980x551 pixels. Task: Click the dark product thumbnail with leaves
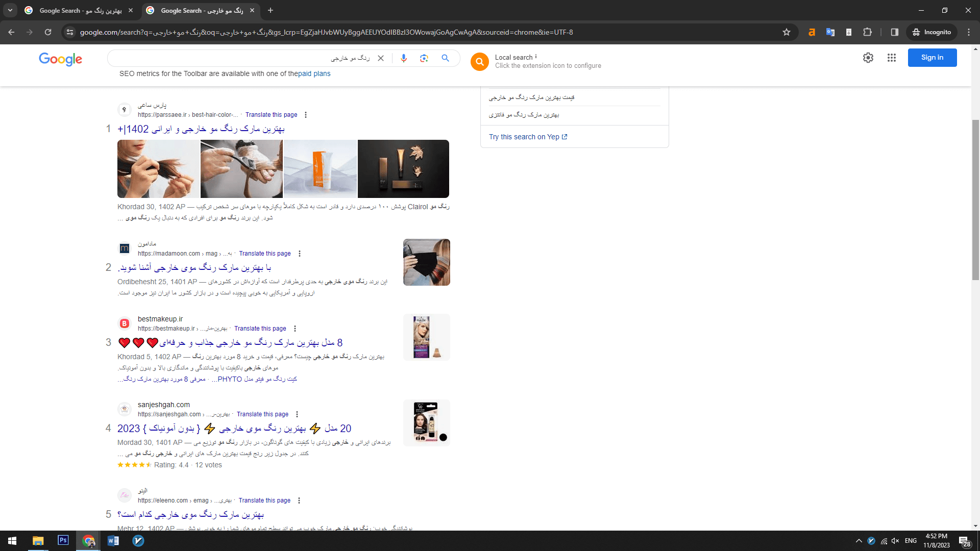403,169
